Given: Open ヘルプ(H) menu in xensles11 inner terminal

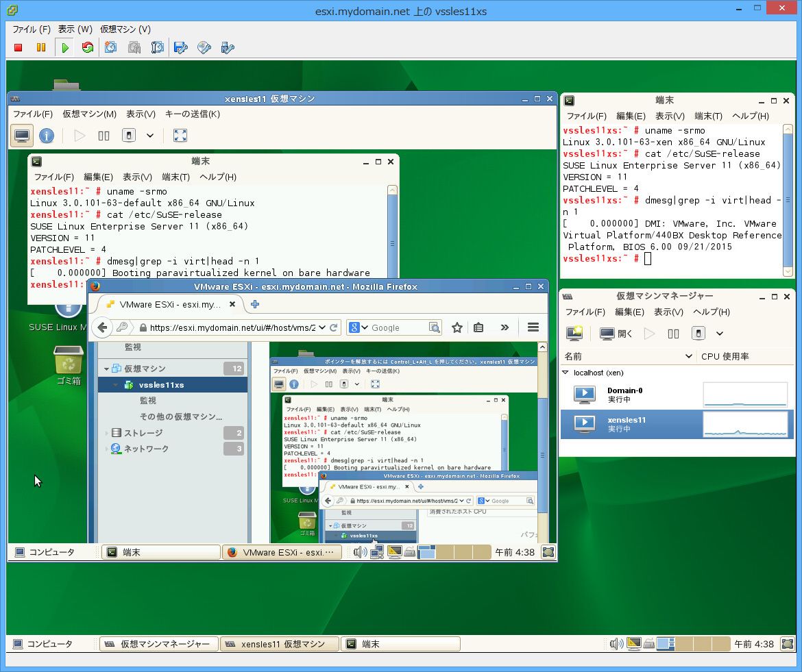Looking at the screenshot, I should click(218, 177).
